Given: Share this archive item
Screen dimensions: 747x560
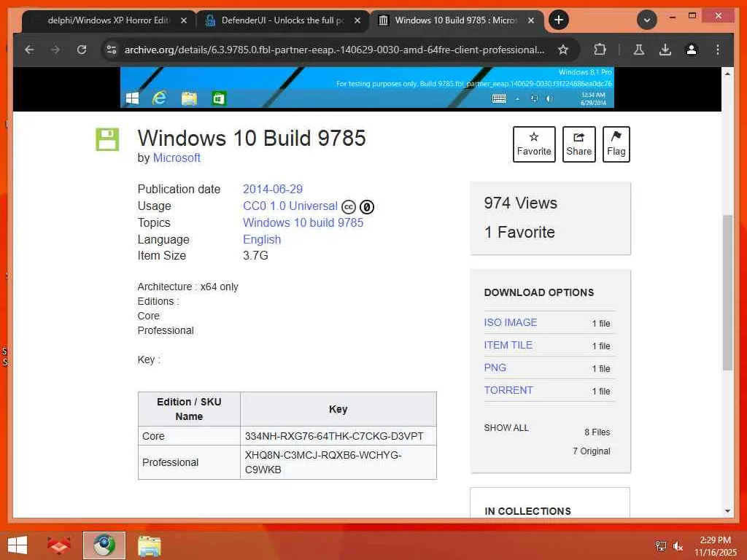Looking at the screenshot, I should point(578,144).
